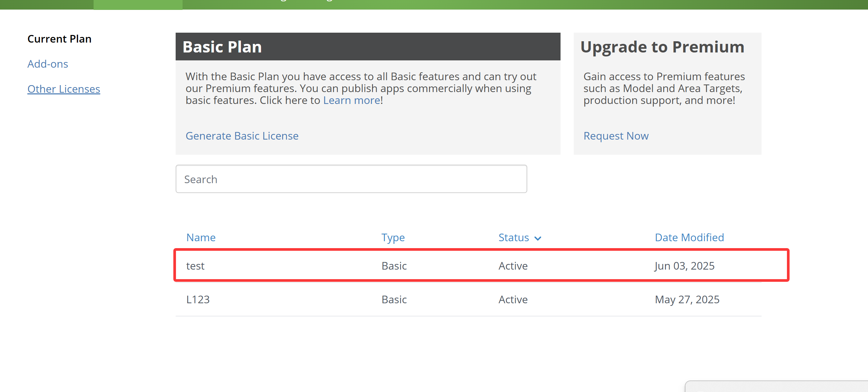Click May 27, 2025 date cell
Screen dimensions: 868x392
point(687,299)
